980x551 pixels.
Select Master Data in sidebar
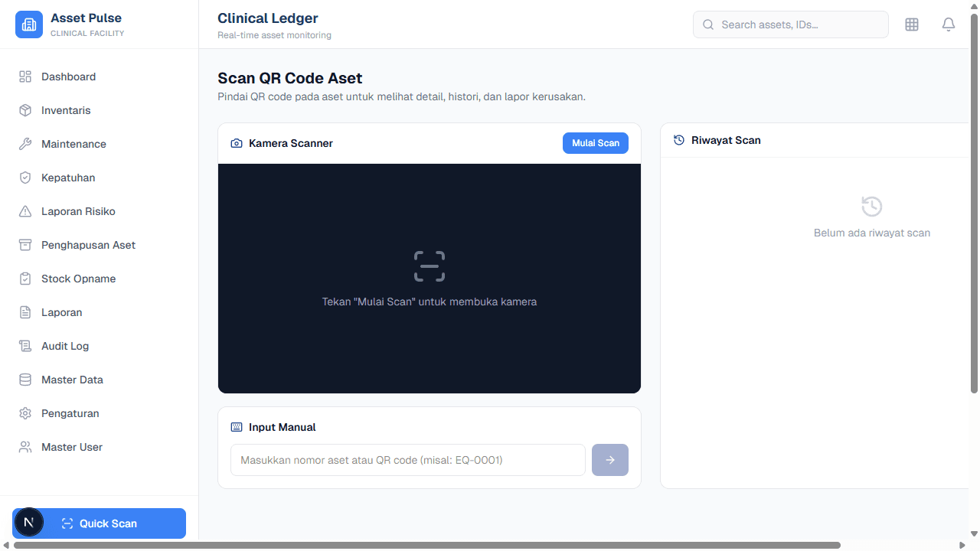pos(72,380)
